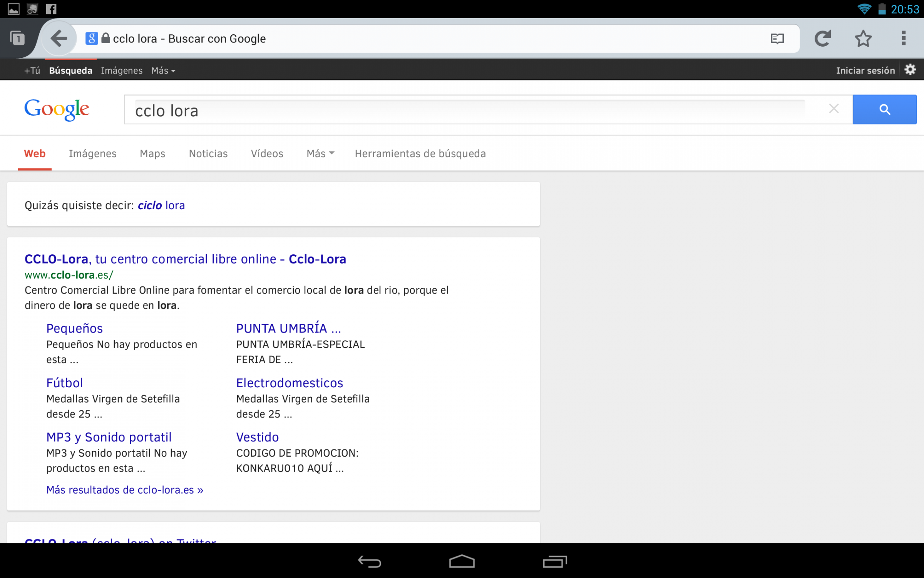Reload the page with refresh icon
This screenshot has width=924, height=578.
822,39
